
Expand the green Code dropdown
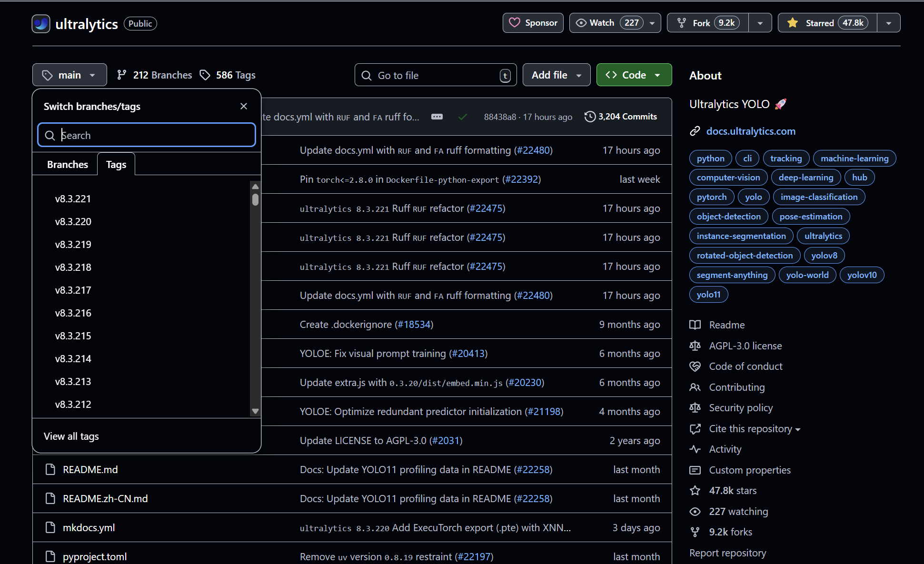(x=634, y=75)
